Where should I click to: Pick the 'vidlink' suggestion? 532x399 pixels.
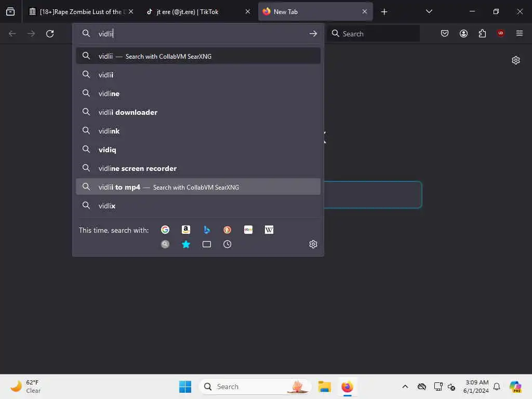coord(198,130)
